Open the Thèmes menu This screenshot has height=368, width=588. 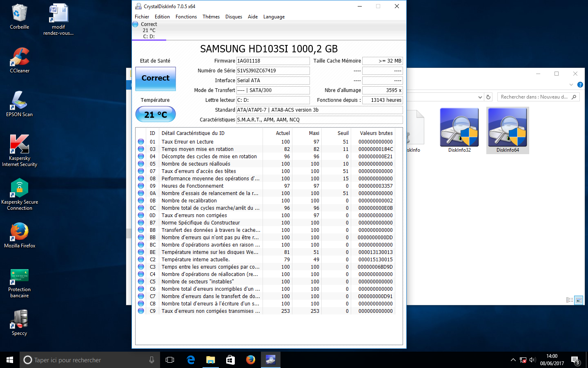click(x=211, y=17)
